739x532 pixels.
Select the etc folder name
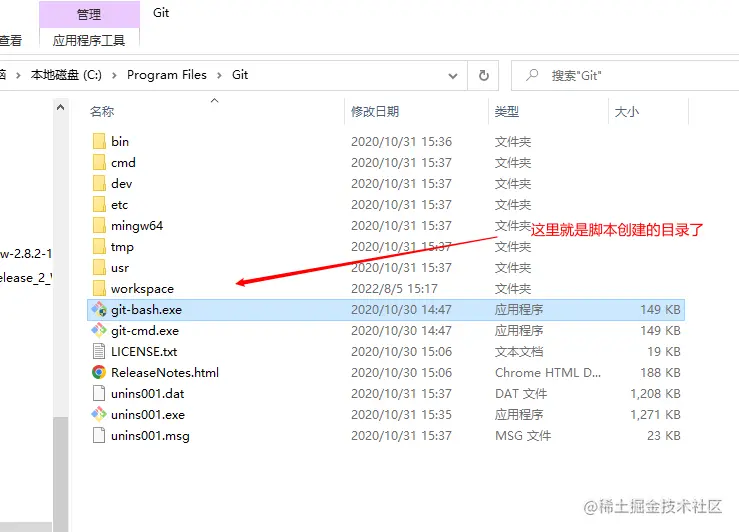120,205
